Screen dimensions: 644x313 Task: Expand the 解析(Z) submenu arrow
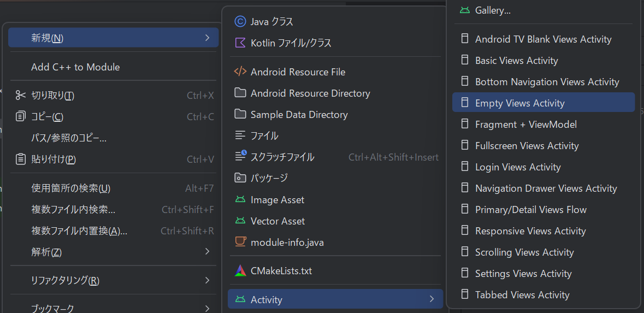coord(207,252)
